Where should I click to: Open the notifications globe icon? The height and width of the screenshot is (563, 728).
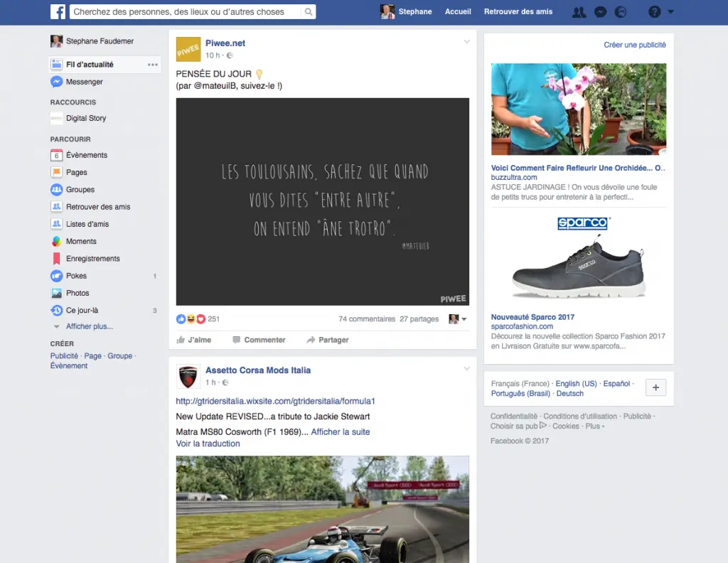coord(621,12)
